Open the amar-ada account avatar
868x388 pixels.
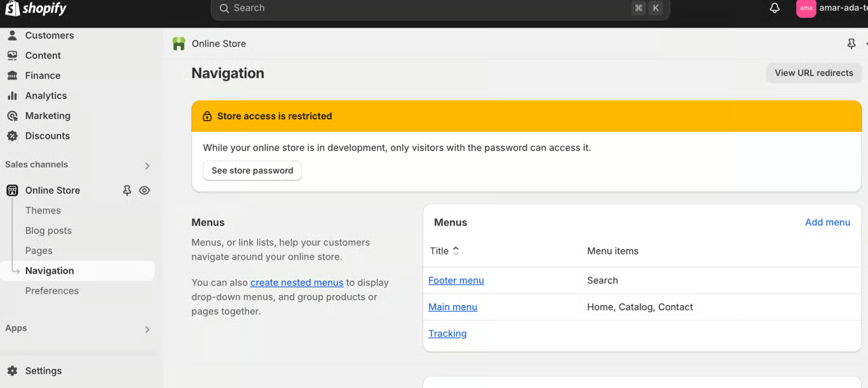(806, 8)
